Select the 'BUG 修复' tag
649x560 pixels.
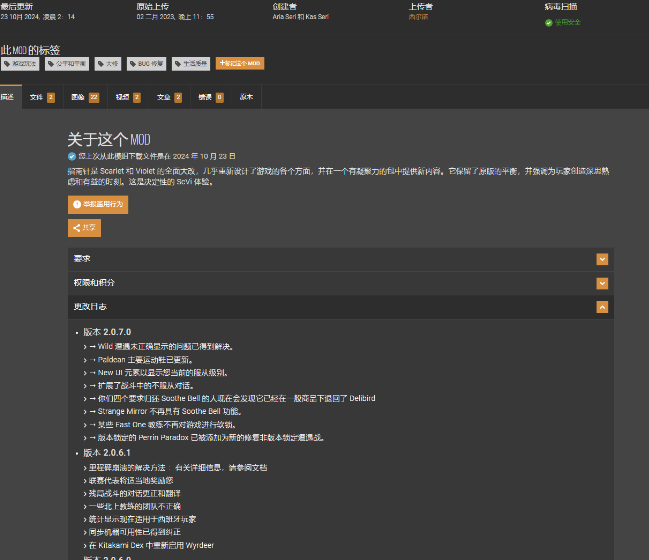(146, 64)
